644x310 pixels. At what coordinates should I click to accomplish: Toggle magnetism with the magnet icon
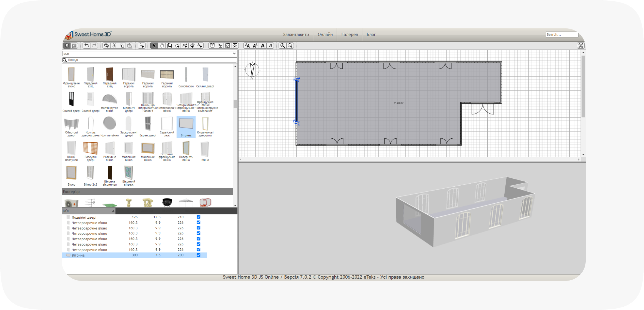212,46
